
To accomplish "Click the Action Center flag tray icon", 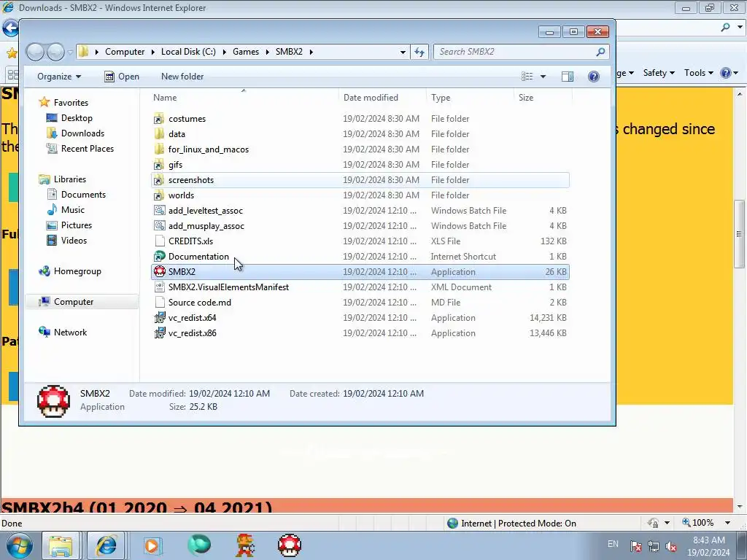I will (635, 546).
